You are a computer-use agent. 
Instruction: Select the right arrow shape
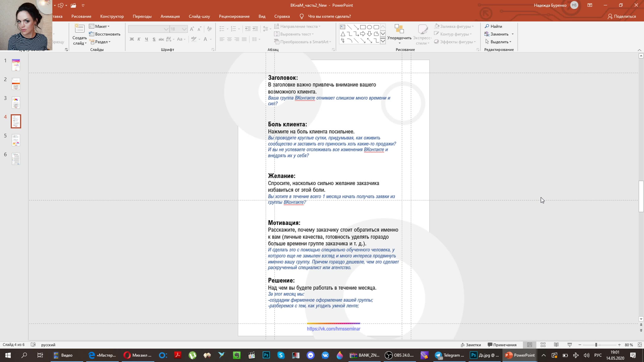point(363,34)
